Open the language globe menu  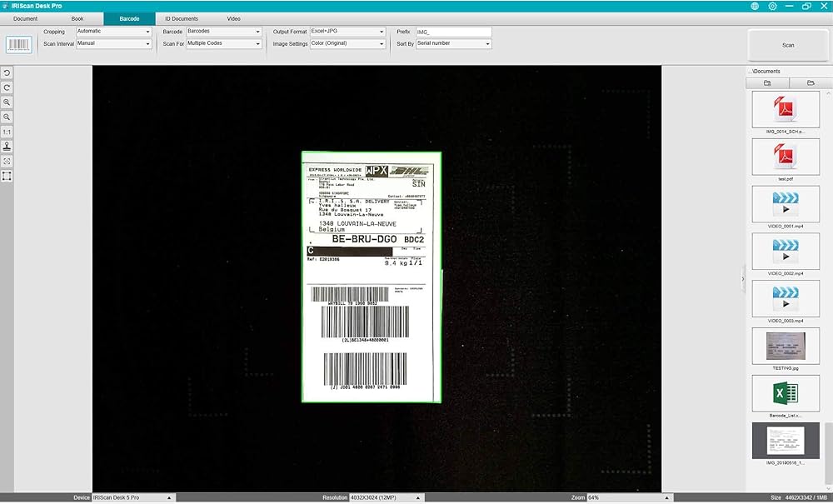click(x=755, y=6)
